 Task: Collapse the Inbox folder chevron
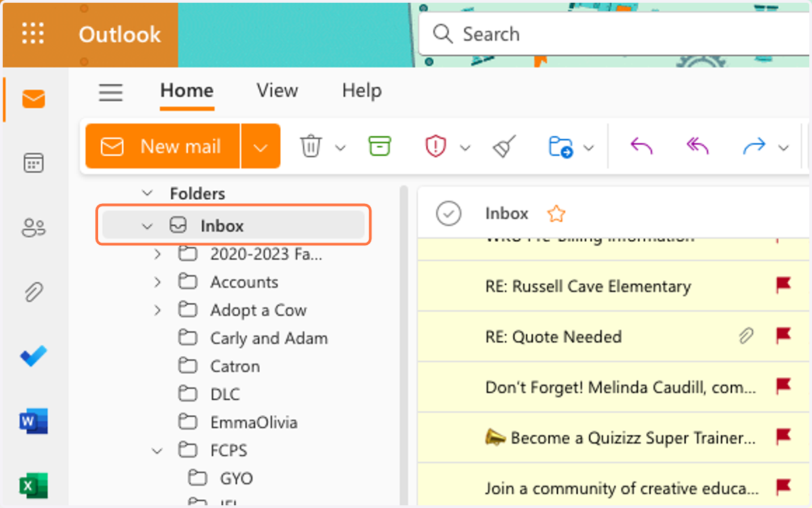[x=147, y=226]
